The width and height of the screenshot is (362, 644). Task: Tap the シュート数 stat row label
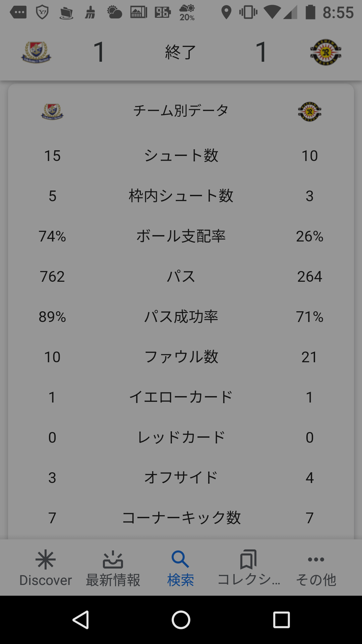click(181, 156)
